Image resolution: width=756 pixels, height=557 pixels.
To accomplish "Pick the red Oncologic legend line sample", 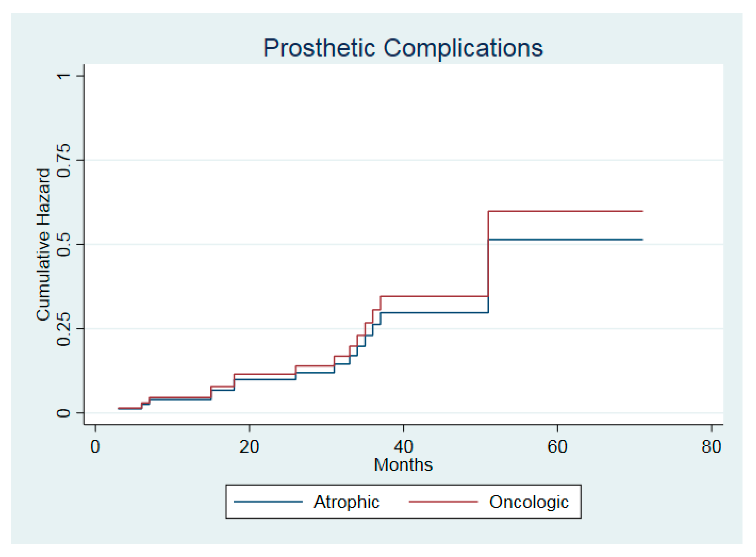I will point(443,502).
